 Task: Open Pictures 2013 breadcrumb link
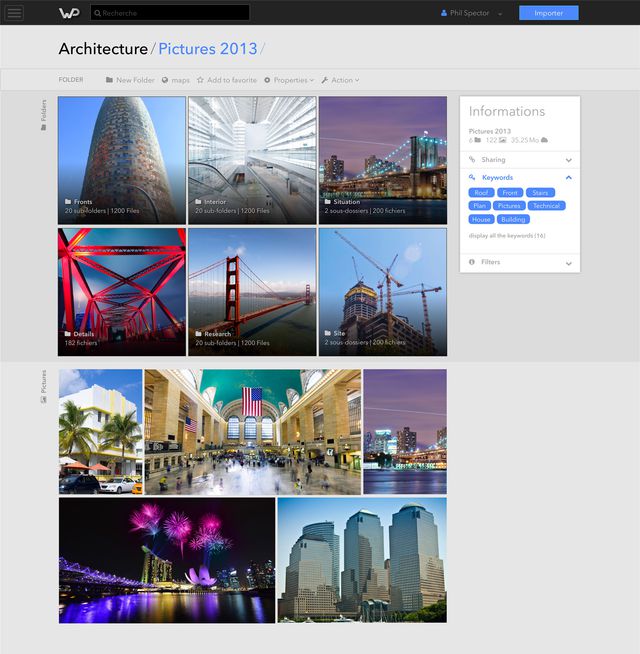208,49
